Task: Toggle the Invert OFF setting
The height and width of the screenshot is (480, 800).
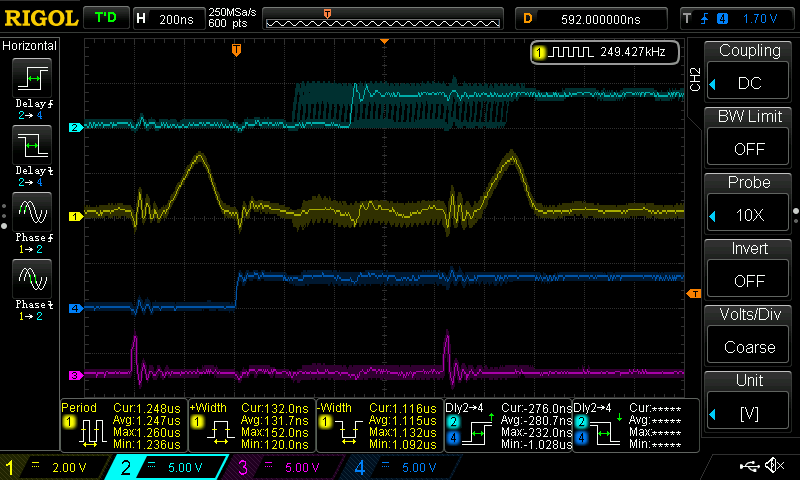Action: point(747,281)
